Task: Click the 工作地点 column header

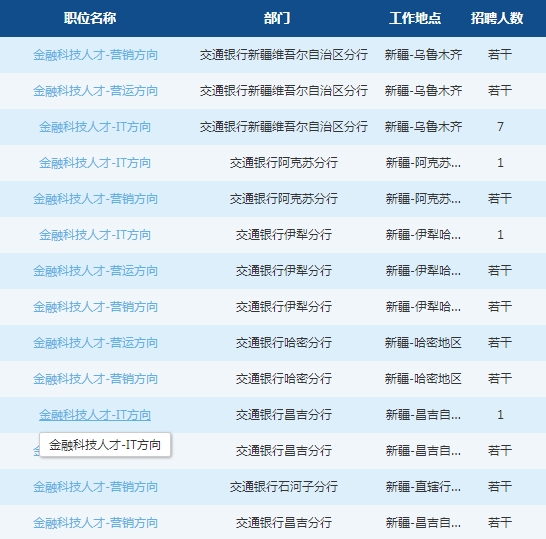Action: click(x=415, y=18)
